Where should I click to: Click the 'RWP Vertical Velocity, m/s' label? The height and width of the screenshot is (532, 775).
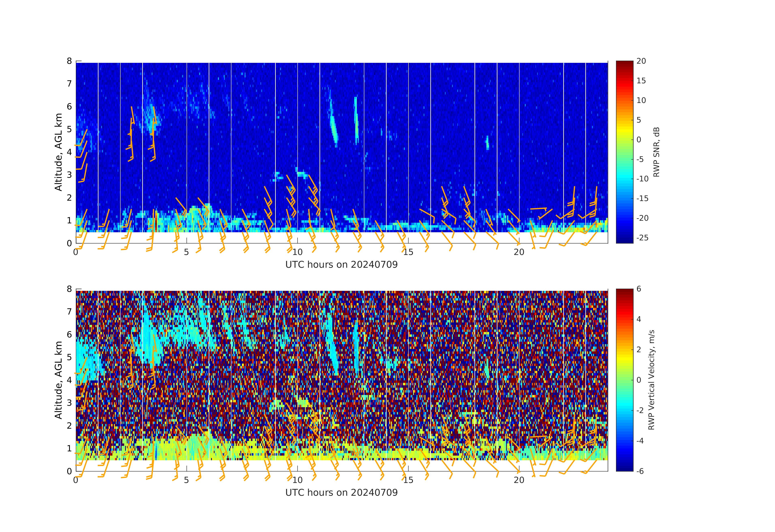(651, 380)
